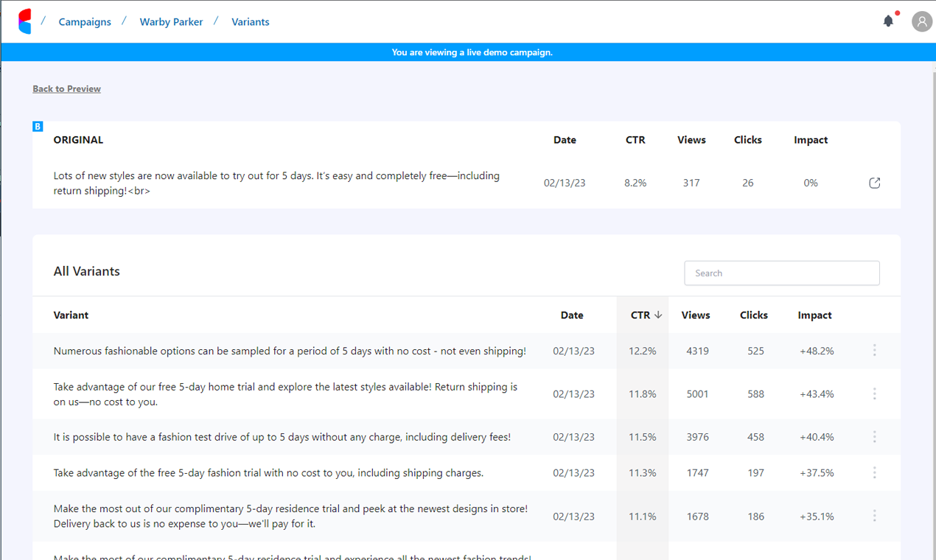Image resolution: width=936 pixels, height=560 pixels.
Task: Click the 1678 views value
Action: (x=697, y=516)
